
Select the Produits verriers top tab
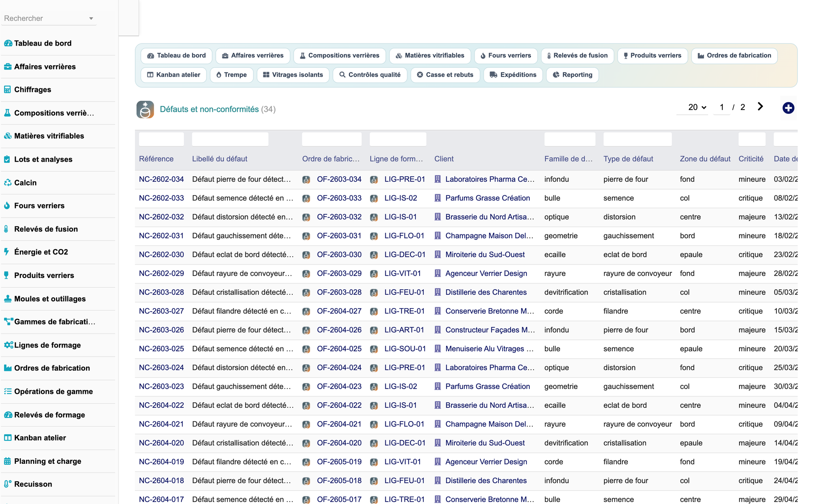(653, 56)
